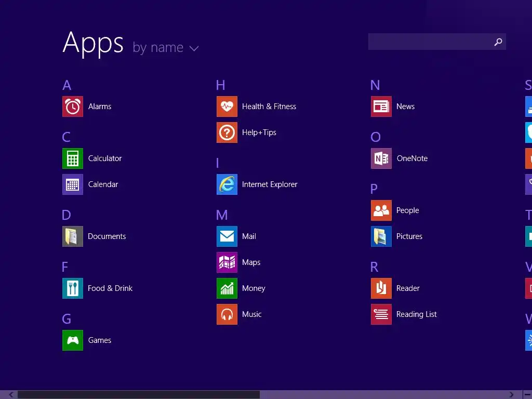
Task: Expand the 'by name' sort dropdown
Action: pos(166,48)
